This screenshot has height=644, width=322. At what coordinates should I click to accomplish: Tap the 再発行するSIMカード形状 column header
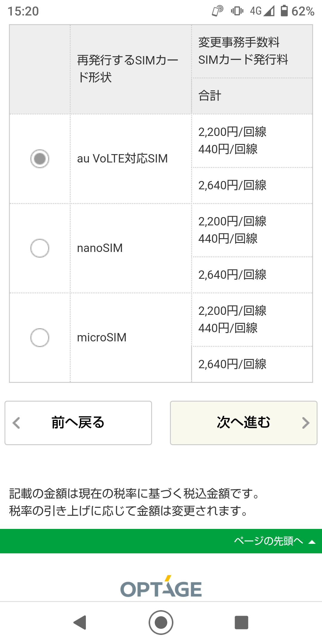(127, 69)
